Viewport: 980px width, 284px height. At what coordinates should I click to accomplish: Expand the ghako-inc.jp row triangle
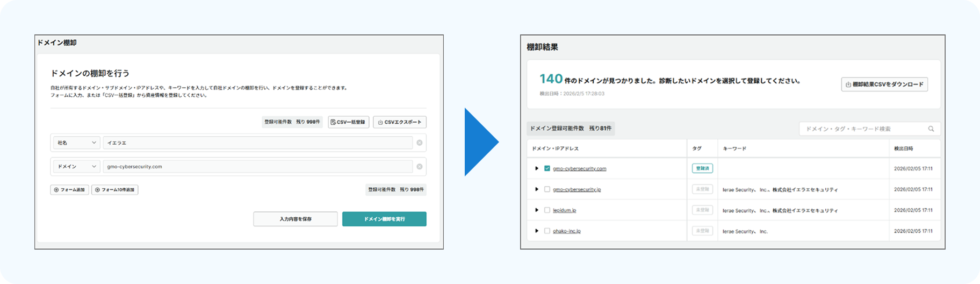pos(536,231)
